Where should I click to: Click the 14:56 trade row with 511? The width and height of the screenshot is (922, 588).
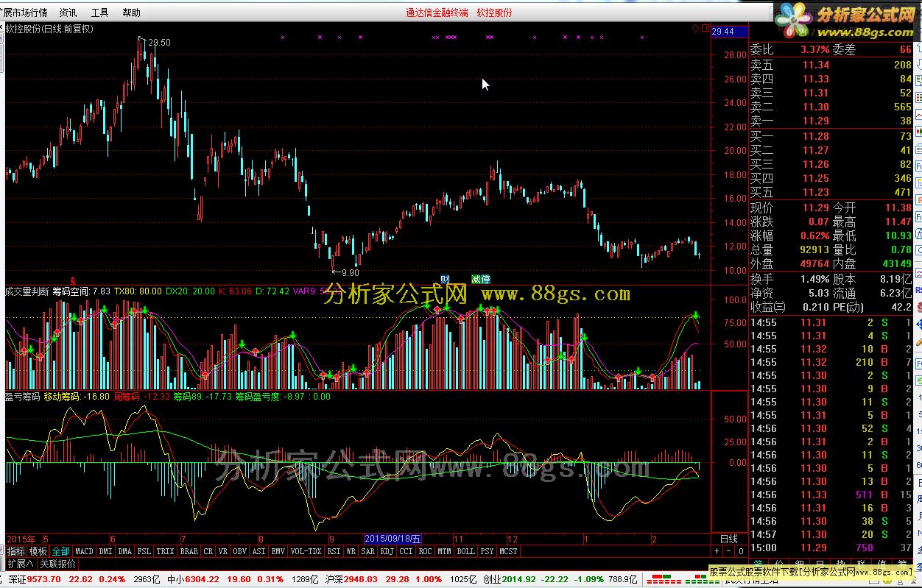click(831, 495)
